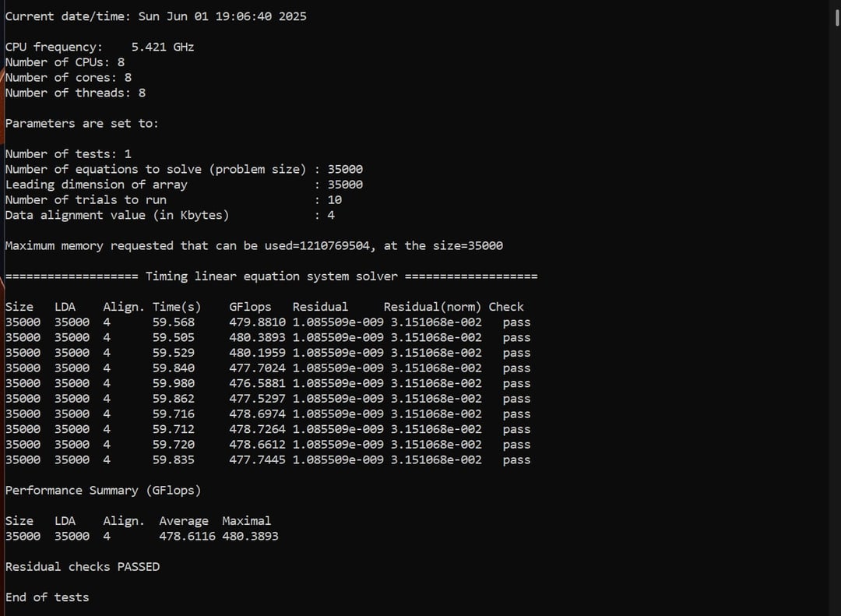Click the GFlops column header
This screenshot has width=841, height=616.
[250, 307]
